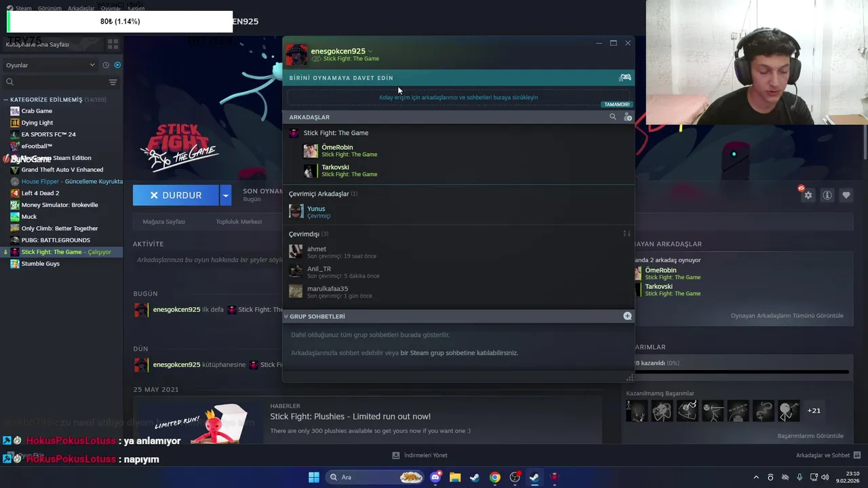Viewport: 868px width, 488px height.
Task: Open Arkadaşlar ve Sohbet button
Action: pos(829,455)
